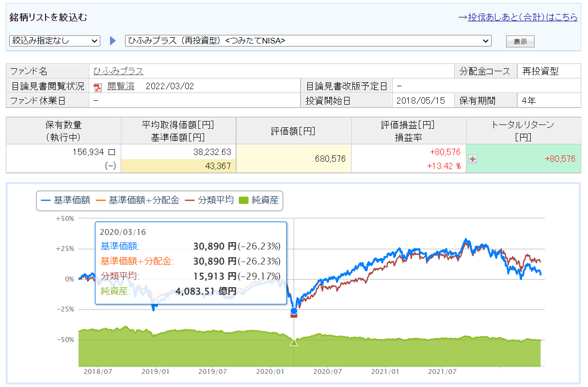Click the average cost 38,232.63
This screenshot has width=588, height=387.
coord(212,152)
